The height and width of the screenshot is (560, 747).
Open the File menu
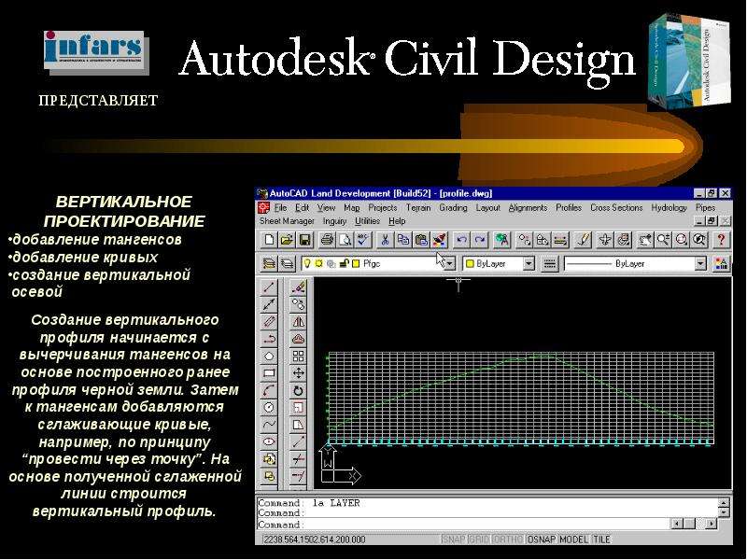(x=281, y=207)
